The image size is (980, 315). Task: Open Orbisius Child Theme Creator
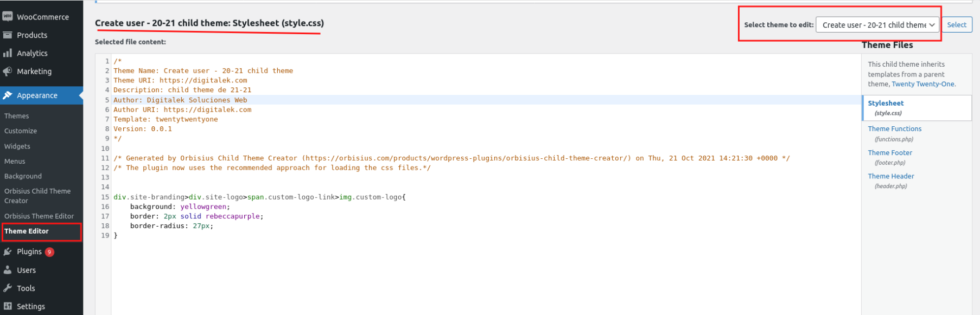click(x=37, y=196)
